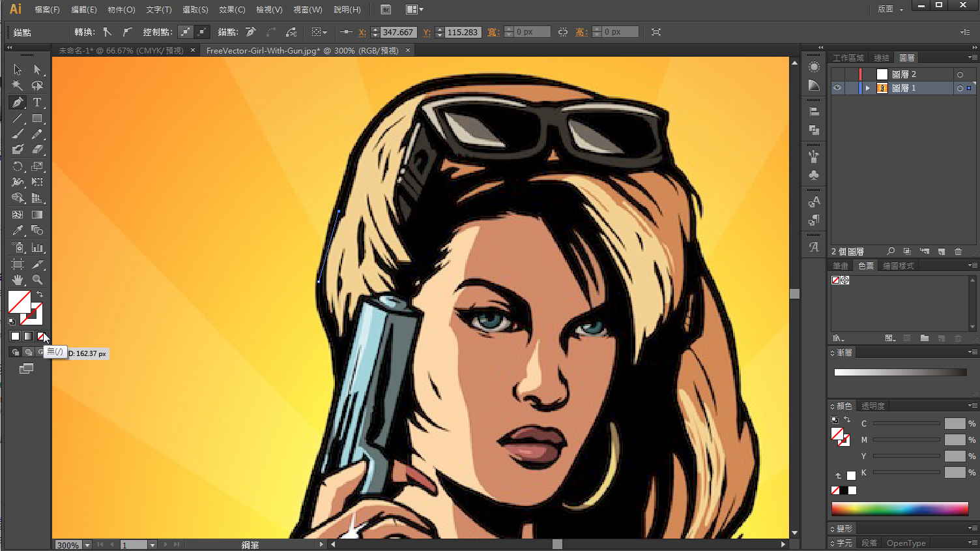This screenshot has width=980, height=551.
Task: Click the delete layer trash icon
Action: coord(958,251)
